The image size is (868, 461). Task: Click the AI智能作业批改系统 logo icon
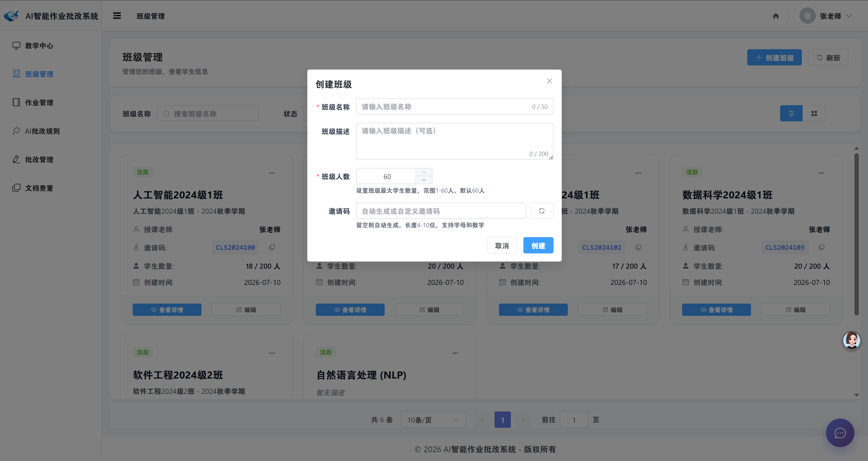tap(11, 16)
